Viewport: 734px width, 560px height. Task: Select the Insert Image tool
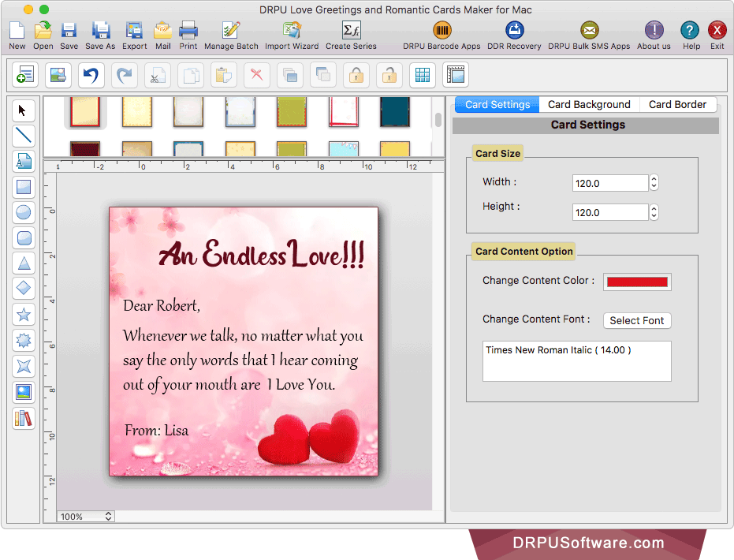tap(23, 392)
